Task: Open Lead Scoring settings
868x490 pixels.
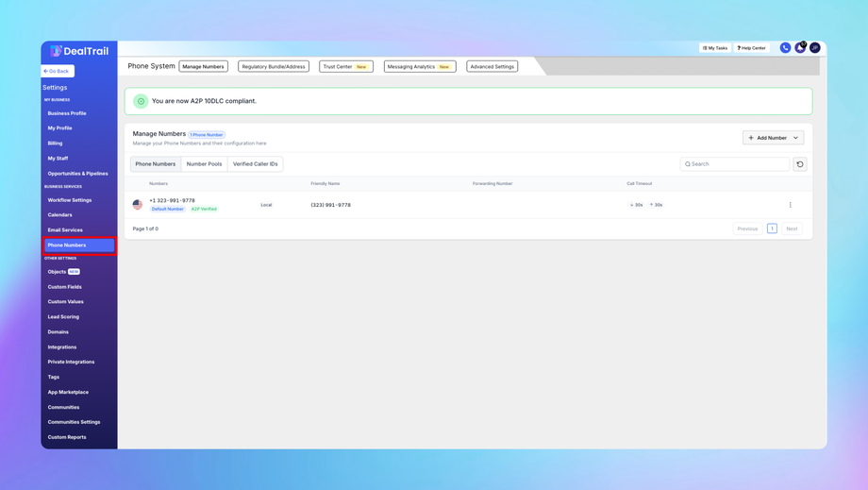Action: 63,316
